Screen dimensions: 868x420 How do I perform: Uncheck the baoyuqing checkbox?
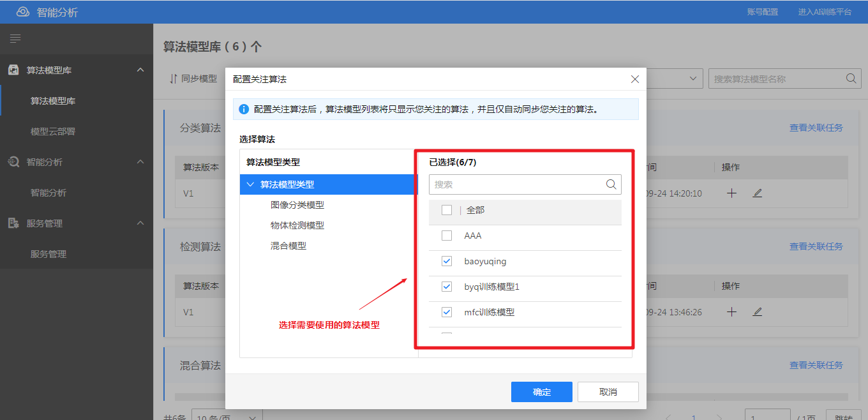[x=446, y=261]
